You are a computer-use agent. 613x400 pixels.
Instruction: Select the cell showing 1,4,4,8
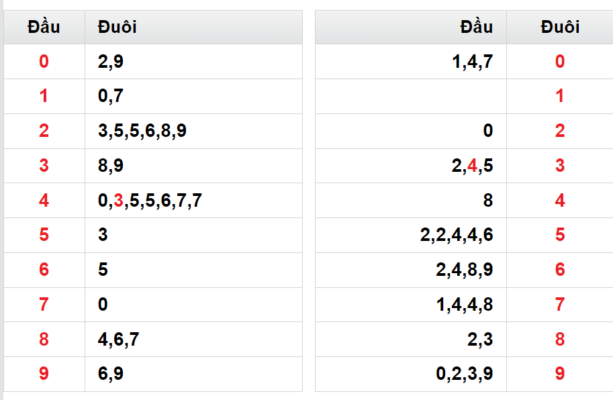click(411, 305)
